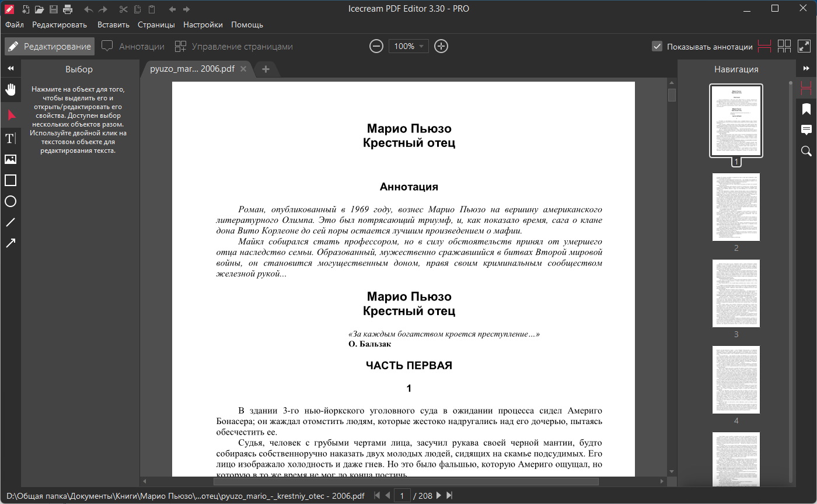Image resolution: width=817 pixels, height=504 pixels.
Task: Switch to single page view in the toolbar
Action: pyautogui.click(x=764, y=46)
